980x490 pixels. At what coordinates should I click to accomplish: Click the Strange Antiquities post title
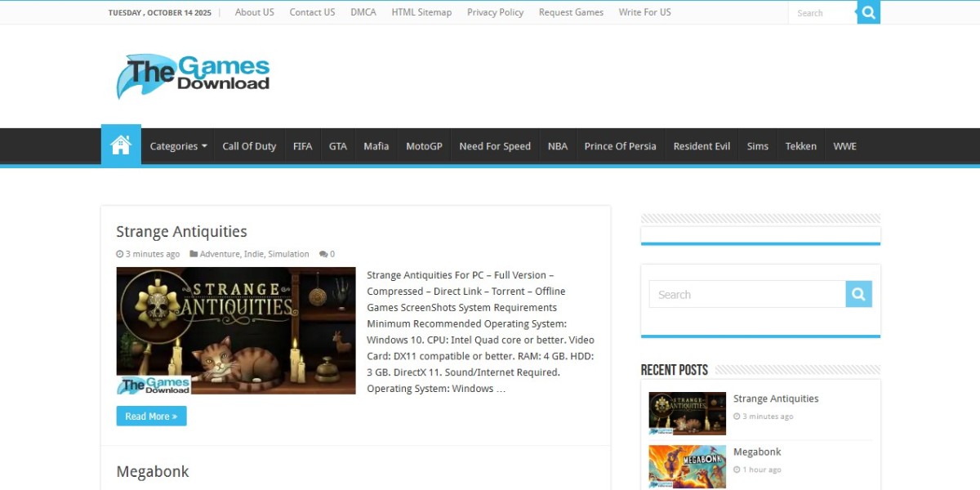coord(181,231)
